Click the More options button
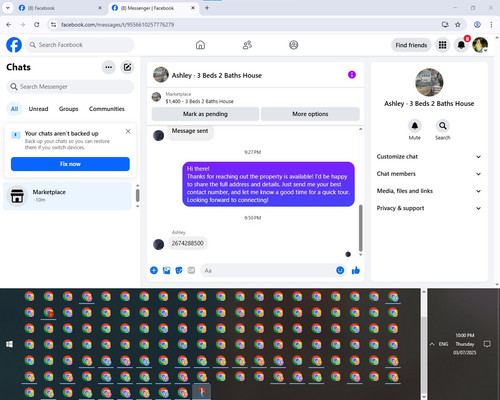Viewport: 500px width, 400px height. [x=310, y=114]
